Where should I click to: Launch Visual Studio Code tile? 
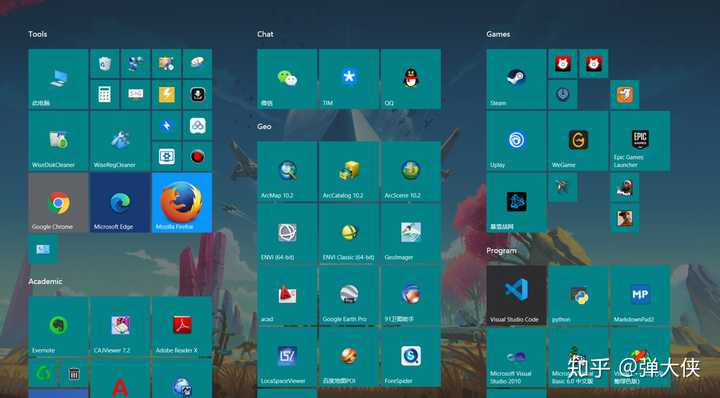[516, 295]
